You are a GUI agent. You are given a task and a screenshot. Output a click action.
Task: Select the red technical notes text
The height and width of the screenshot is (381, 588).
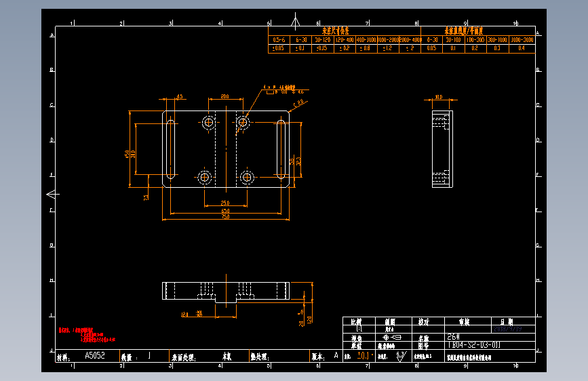point(87,335)
